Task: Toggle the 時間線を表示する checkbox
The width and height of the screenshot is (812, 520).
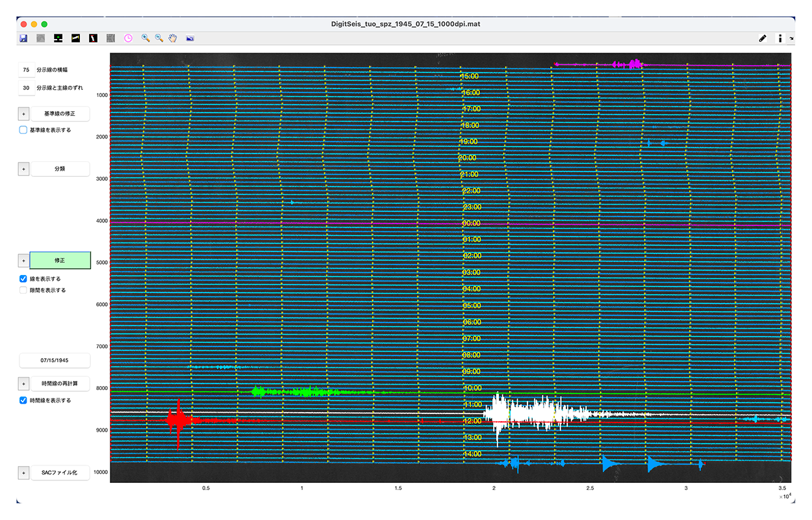Action: pos(23,400)
